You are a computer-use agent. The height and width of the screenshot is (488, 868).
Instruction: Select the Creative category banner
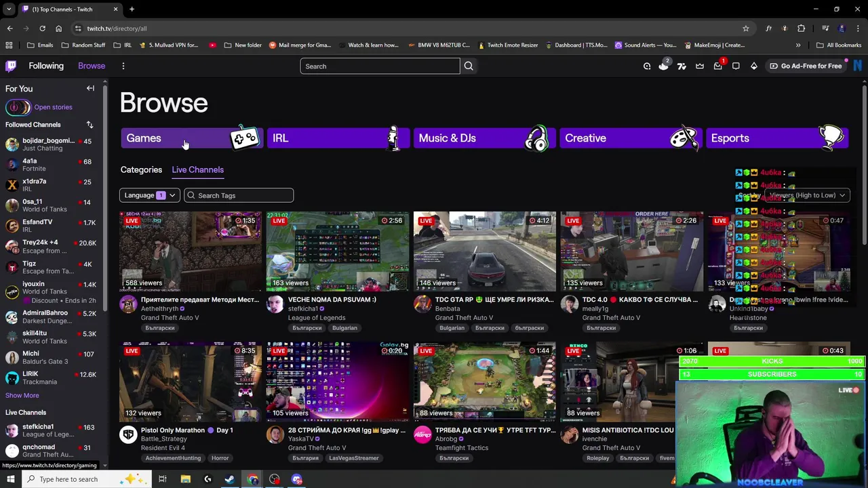(x=631, y=138)
